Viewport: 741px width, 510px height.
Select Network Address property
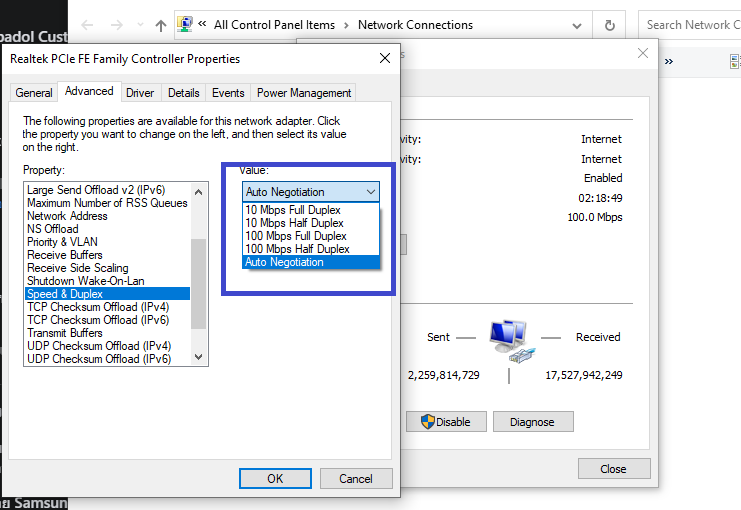click(x=107, y=216)
